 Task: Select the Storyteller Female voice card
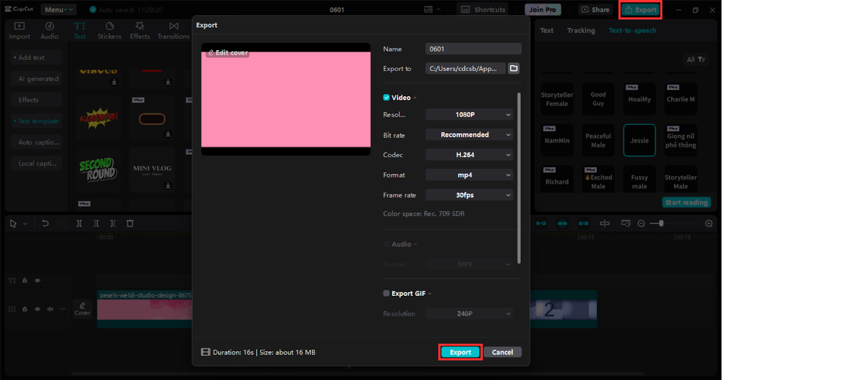(557, 99)
